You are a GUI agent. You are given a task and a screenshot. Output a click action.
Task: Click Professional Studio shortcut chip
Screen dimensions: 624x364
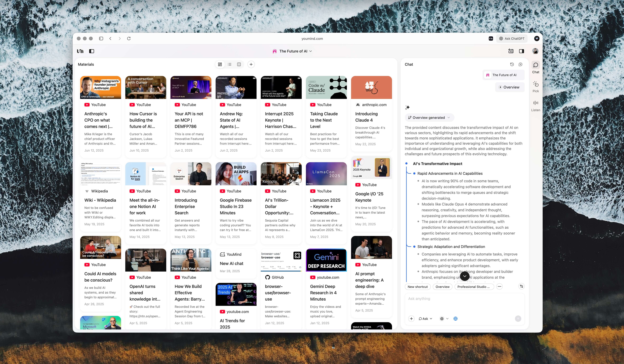473,287
